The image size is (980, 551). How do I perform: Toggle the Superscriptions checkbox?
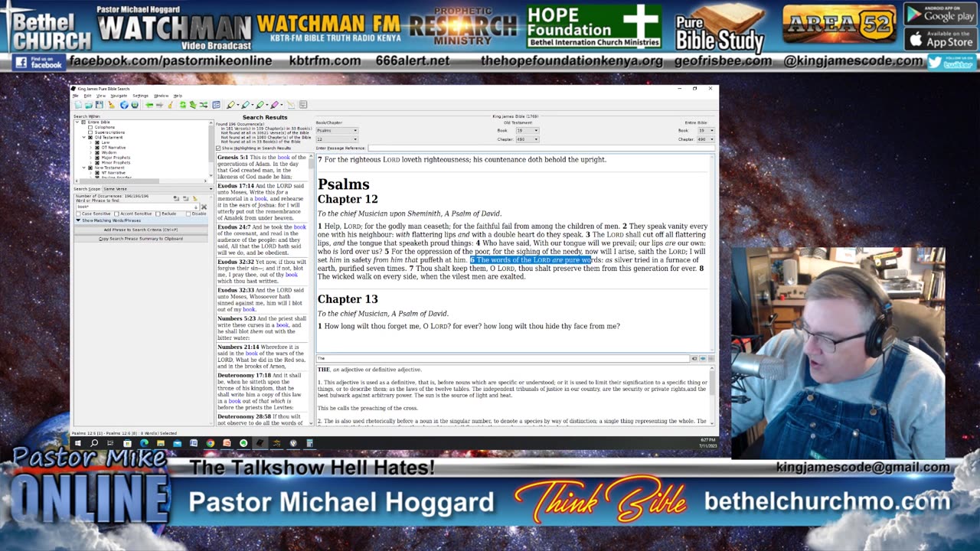[90, 132]
